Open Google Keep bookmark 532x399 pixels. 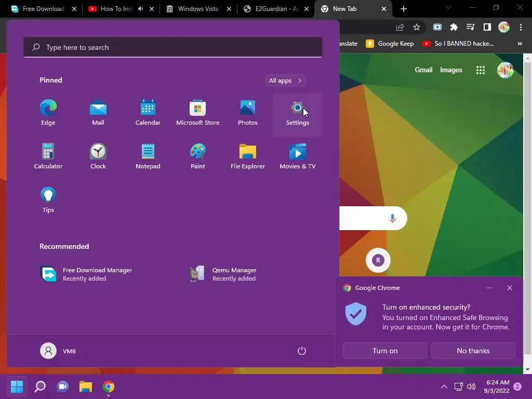pos(390,44)
